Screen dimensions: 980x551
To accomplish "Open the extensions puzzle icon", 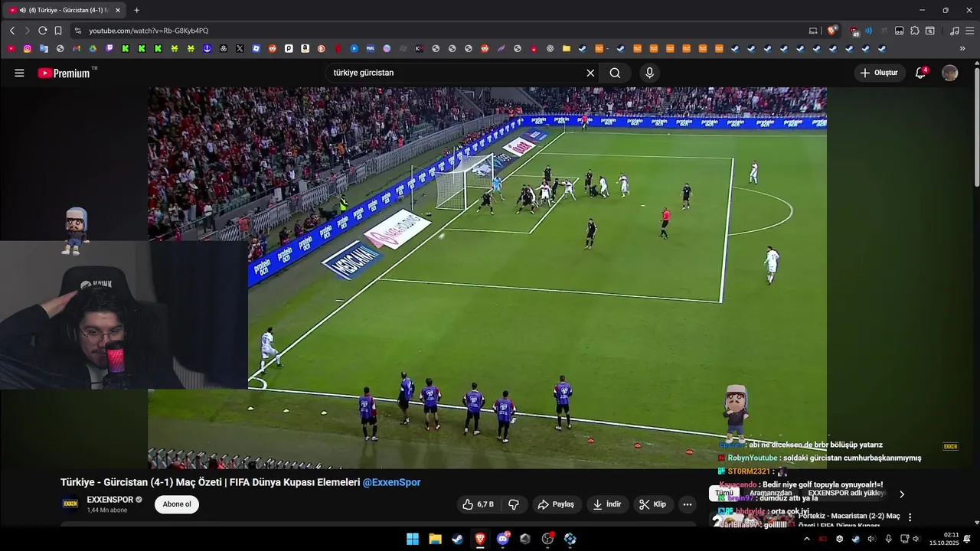I will tap(914, 31).
